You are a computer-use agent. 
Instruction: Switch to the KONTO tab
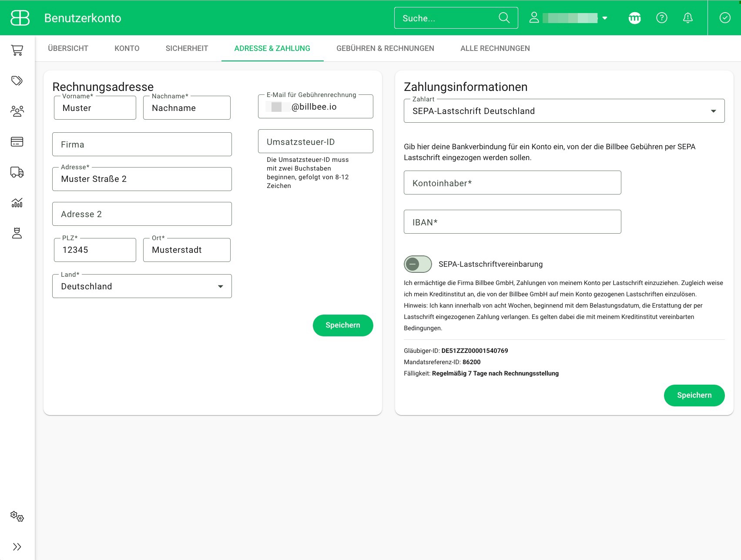click(x=127, y=48)
